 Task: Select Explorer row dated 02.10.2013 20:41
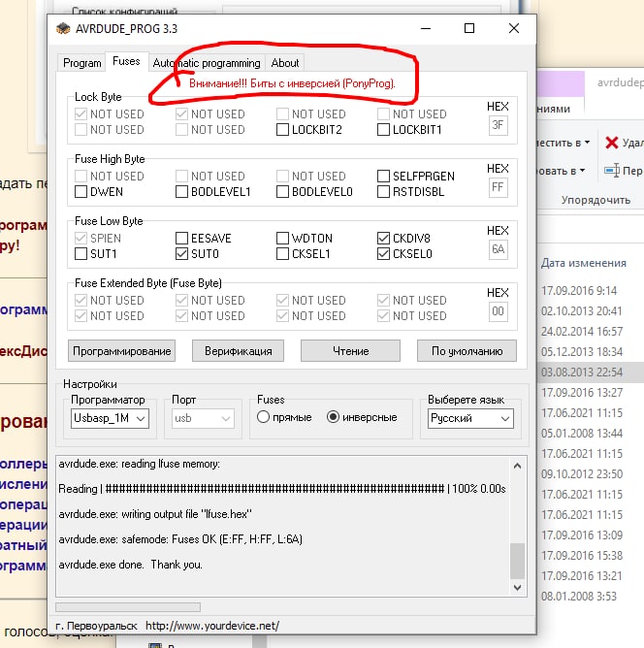[581, 310]
